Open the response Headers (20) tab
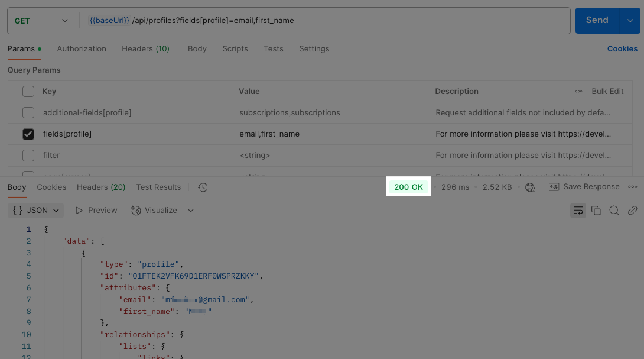 [100, 187]
